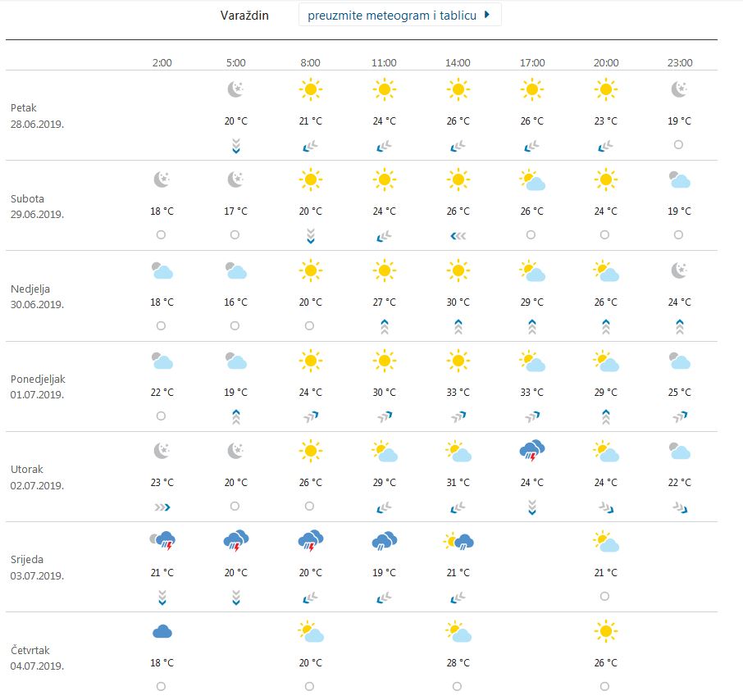Click the sun with cloud icon for Nedjelja at 17:00
The image size is (743, 700).
531,270
